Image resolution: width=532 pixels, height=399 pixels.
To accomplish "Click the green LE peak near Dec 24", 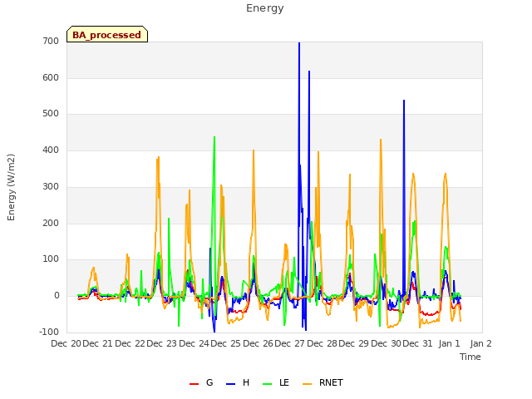I will click(x=214, y=138).
